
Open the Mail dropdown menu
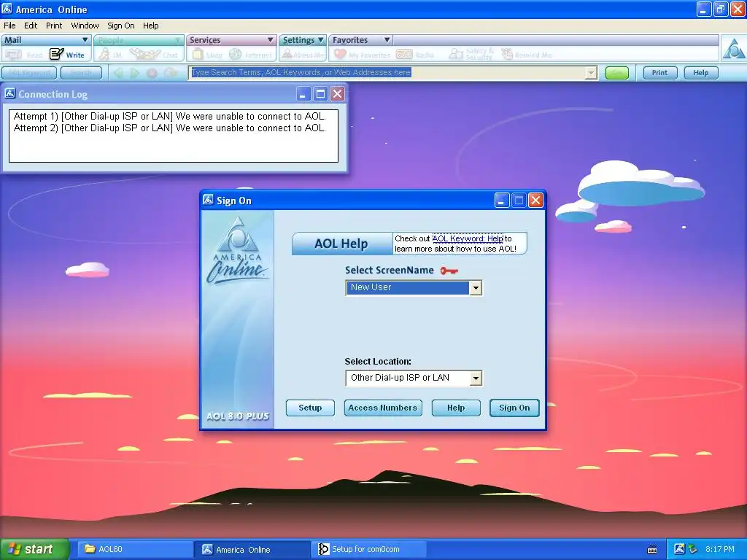[46, 40]
